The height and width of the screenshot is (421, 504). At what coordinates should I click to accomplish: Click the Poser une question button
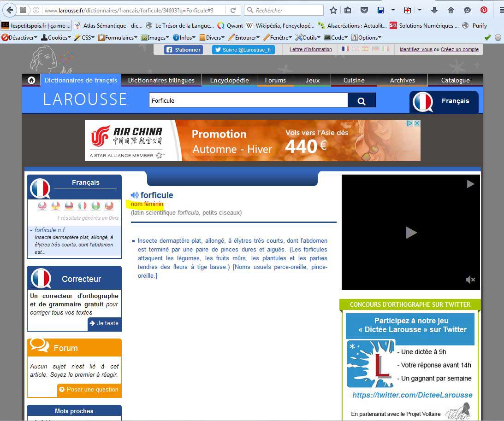pos(89,390)
